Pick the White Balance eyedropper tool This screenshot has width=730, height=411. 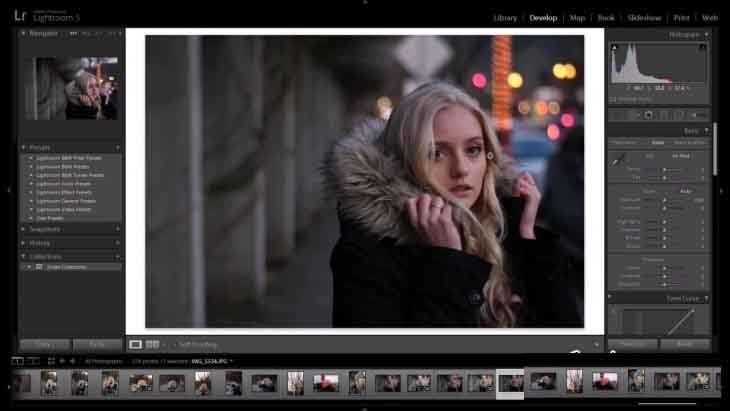619,159
